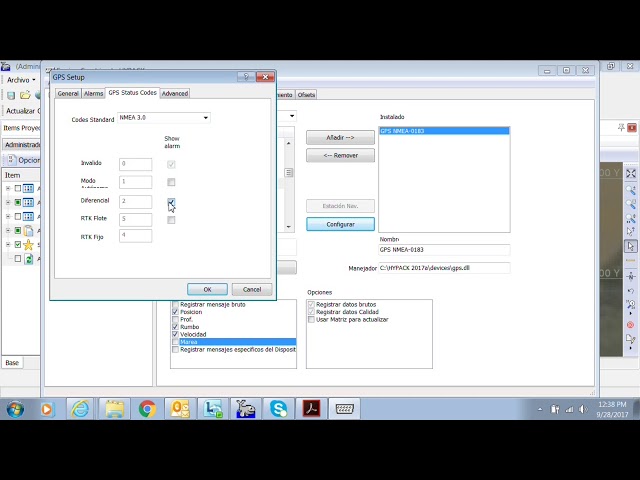Image resolution: width=640 pixels, height=480 pixels.
Task: Pick the yellow measure line tool
Action: click(631, 260)
